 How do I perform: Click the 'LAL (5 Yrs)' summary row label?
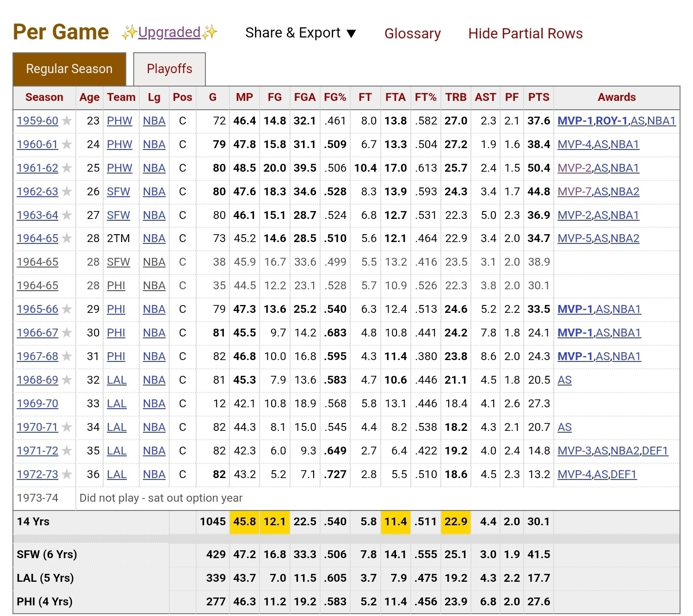[x=45, y=578]
